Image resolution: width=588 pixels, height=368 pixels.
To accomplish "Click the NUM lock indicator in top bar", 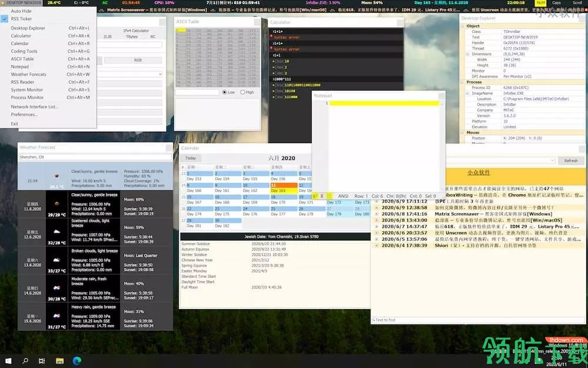I will 541,2.
